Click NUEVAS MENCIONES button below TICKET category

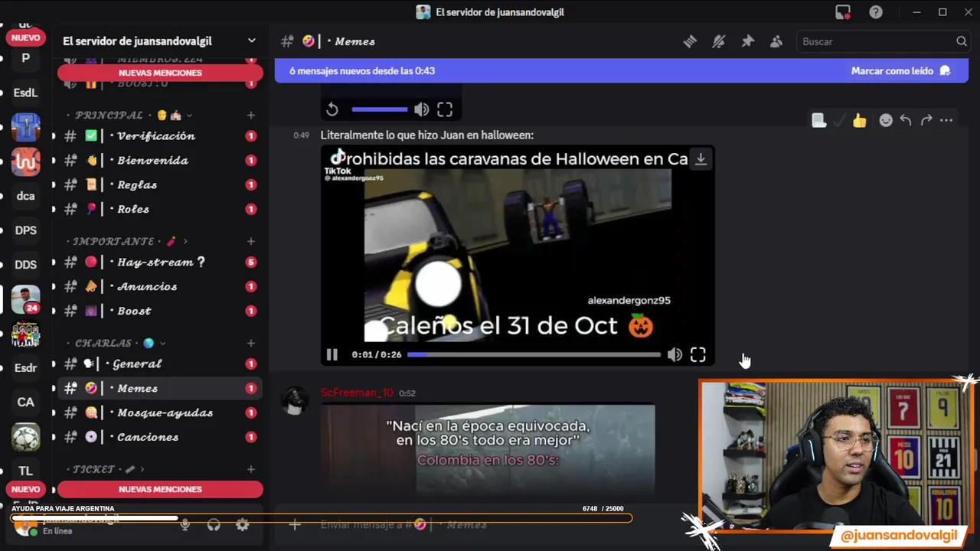click(160, 489)
